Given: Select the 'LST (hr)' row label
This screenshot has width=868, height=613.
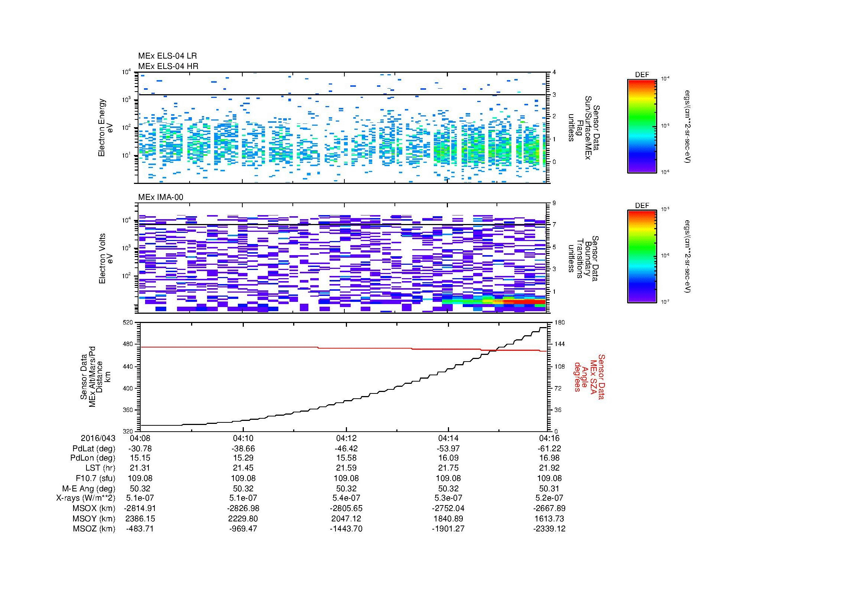Looking at the screenshot, I should 100,468.
